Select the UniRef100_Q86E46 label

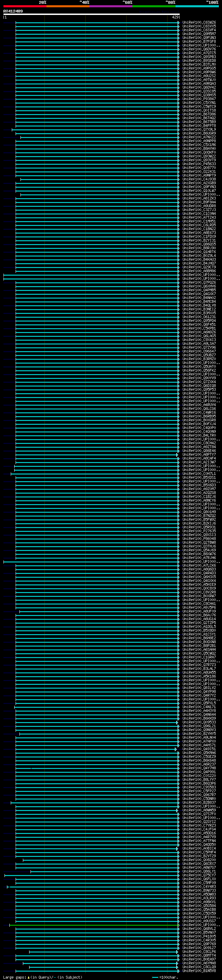coord(199,451)
